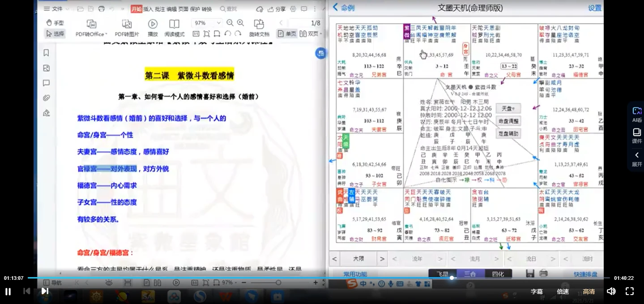Zoom out with the magnifier minus icon
The image size is (644, 304).
click(x=229, y=23)
